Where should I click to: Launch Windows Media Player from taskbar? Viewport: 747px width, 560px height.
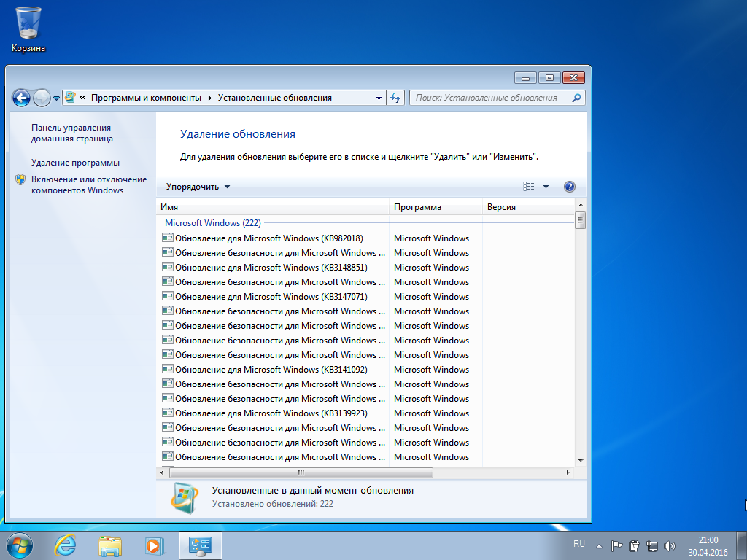tap(155, 545)
